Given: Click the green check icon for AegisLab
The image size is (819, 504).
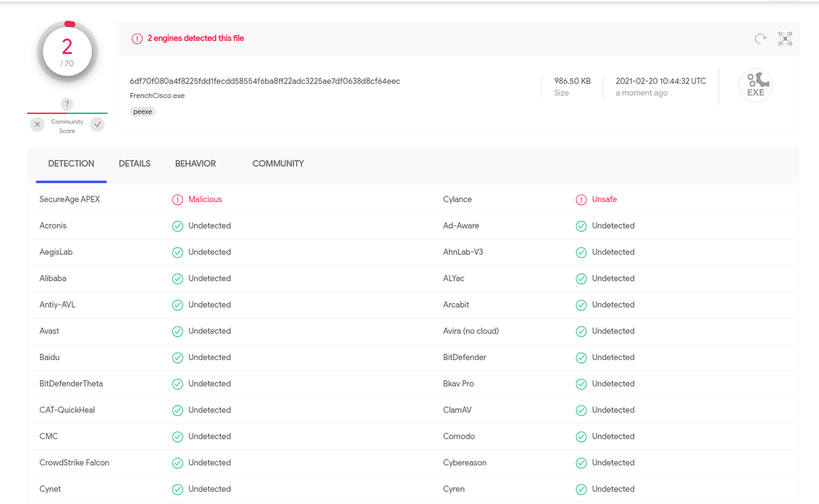Looking at the screenshot, I should [177, 252].
